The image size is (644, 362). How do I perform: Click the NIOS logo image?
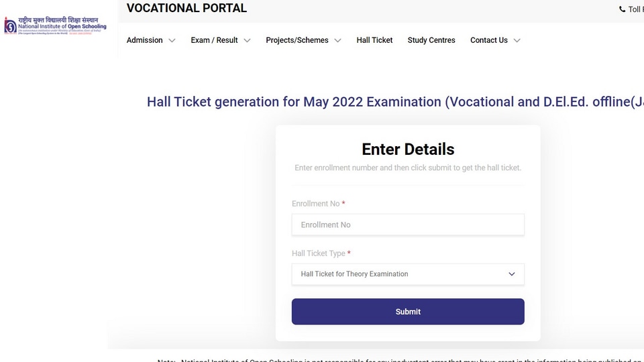click(56, 26)
